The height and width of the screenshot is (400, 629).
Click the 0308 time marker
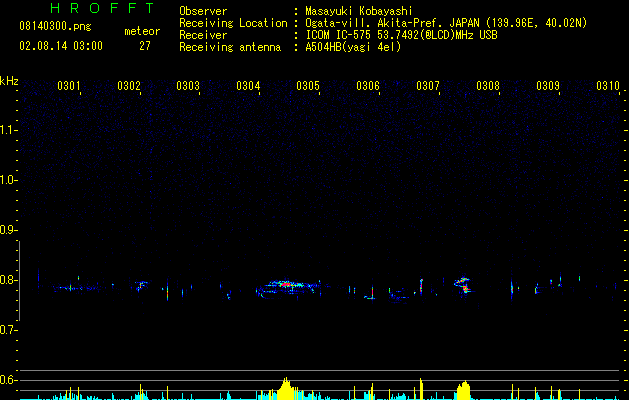[x=488, y=86]
